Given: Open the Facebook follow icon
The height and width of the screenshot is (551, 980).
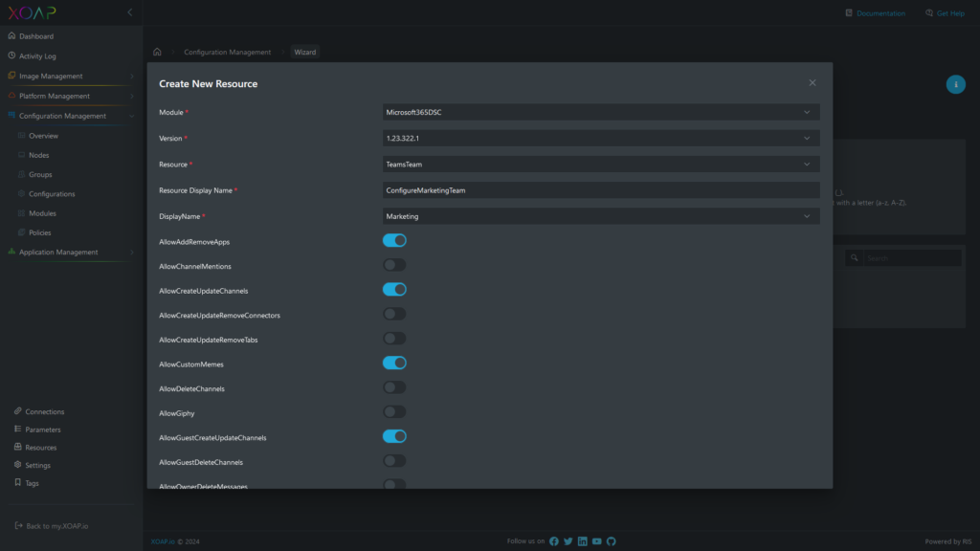Looking at the screenshot, I should pyautogui.click(x=554, y=541).
